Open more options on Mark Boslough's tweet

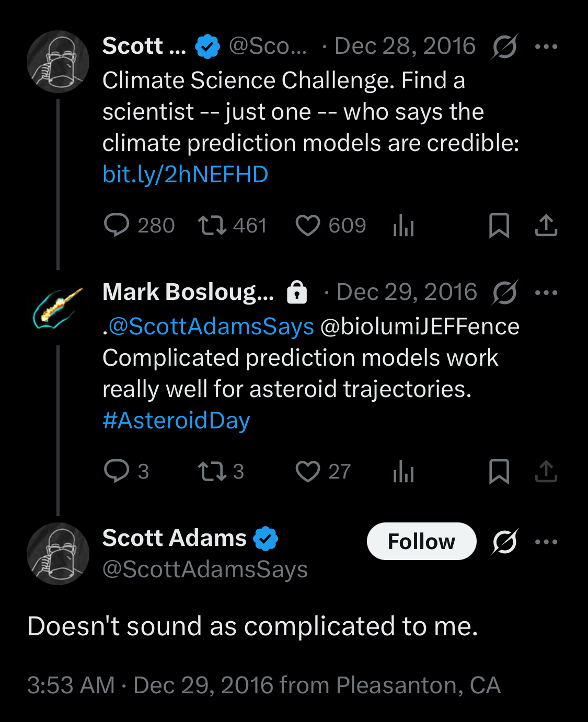[x=546, y=293]
